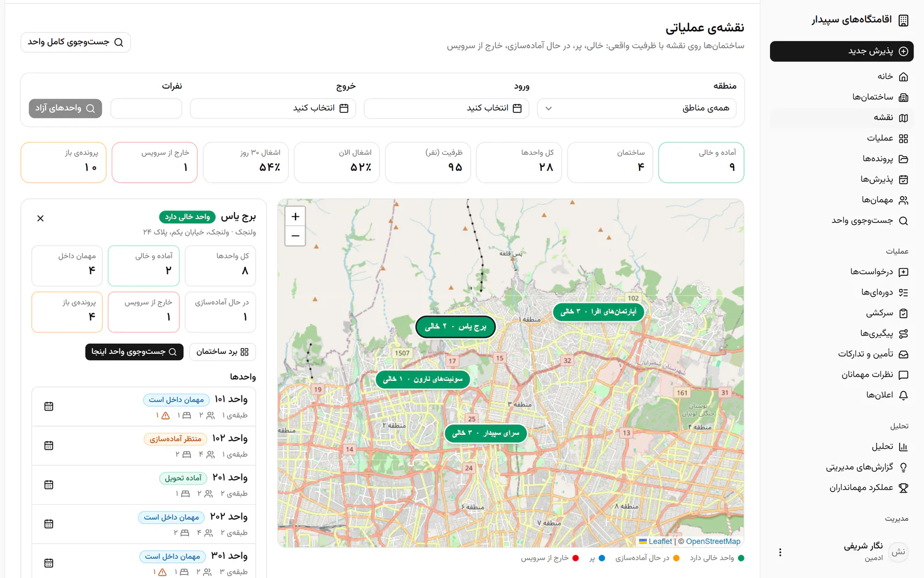Open the اعلان‌ها bell item
924x578 pixels.
tap(842, 395)
